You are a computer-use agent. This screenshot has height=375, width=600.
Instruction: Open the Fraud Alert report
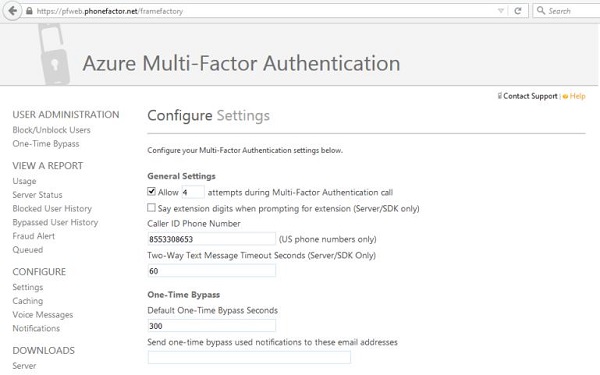[x=33, y=236]
